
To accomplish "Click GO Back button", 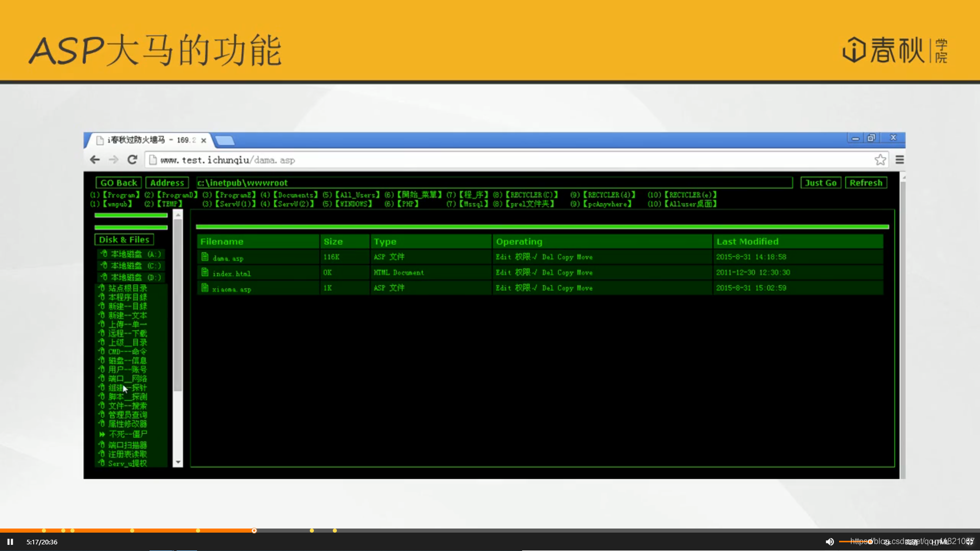I will click(x=118, y=183).
